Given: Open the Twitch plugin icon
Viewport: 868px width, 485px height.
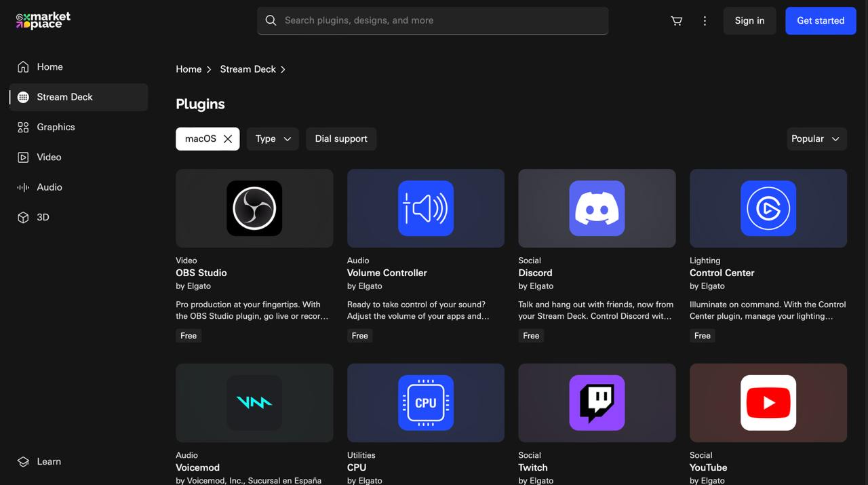Looking at the screenshot, I should 597,403.
